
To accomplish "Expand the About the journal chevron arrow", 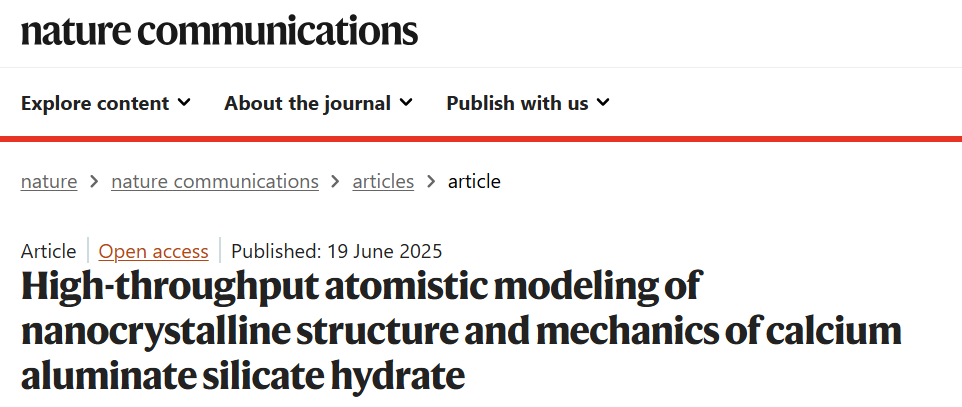I will click(x=406, y=102).
